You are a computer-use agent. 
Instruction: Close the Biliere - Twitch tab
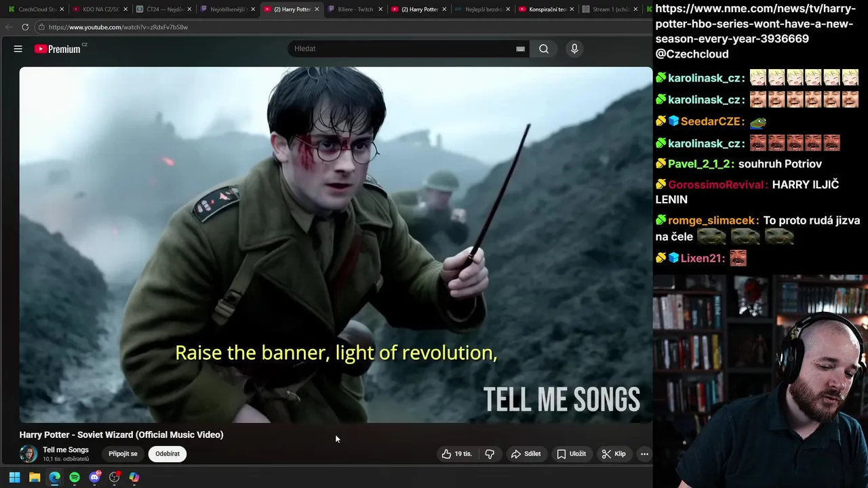[380, 9]
